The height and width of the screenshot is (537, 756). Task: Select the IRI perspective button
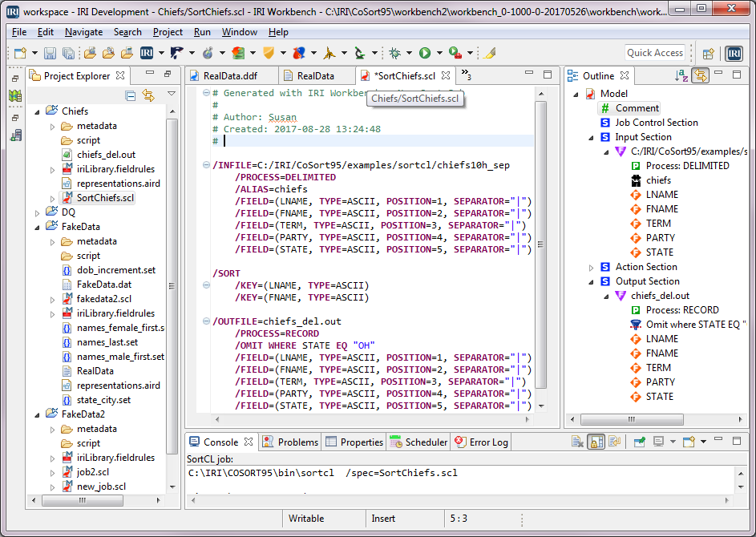click(734, 54)
